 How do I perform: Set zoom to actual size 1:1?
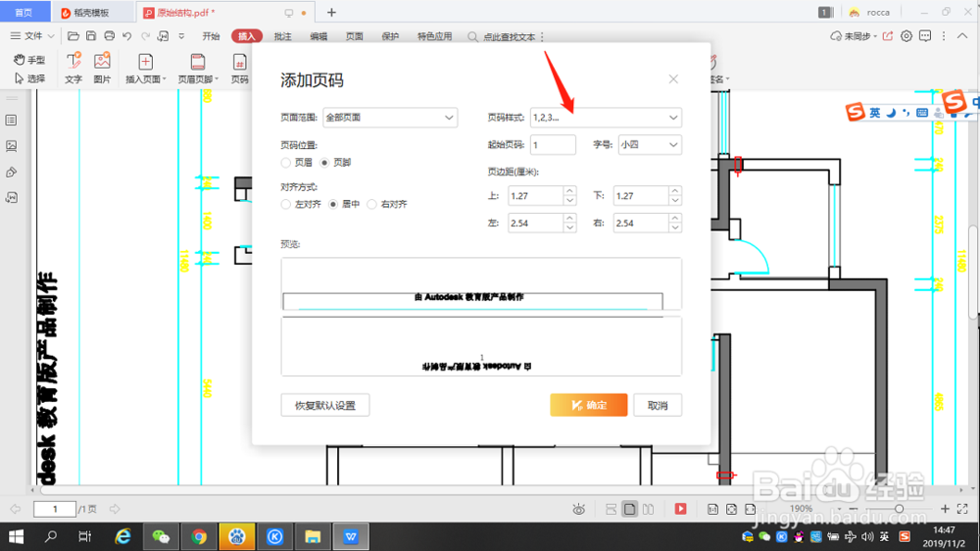coord(713,509)
